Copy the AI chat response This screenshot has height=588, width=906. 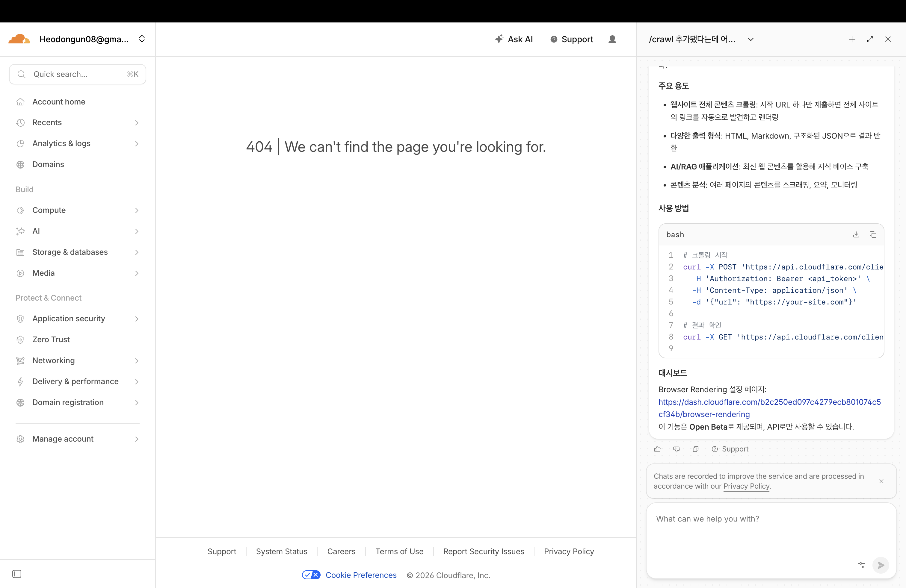696,449
